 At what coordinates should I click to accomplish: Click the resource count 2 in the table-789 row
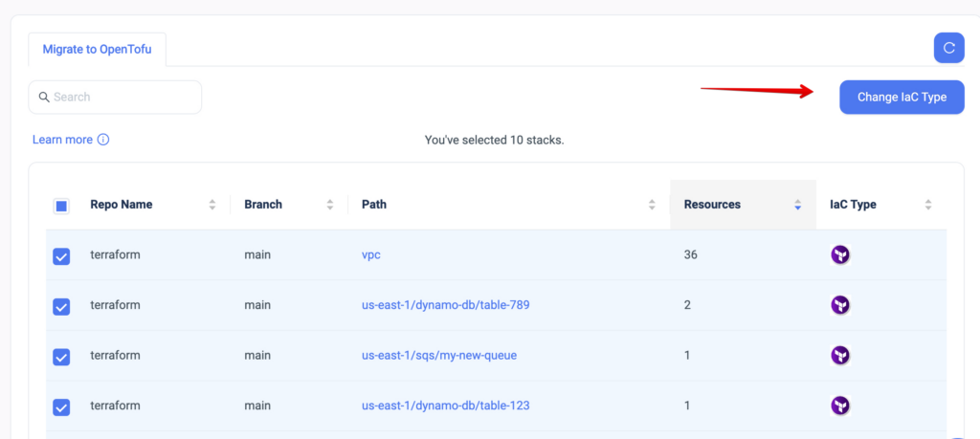click(687, 305)
